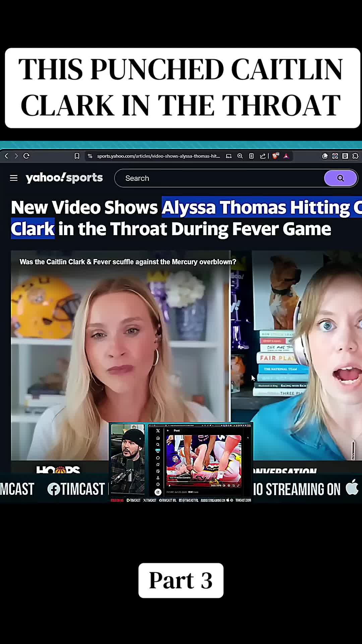The height and width of the screenshot is (644, 362).
Task: Open inset X video settings gear
Action: click(229, 485)
